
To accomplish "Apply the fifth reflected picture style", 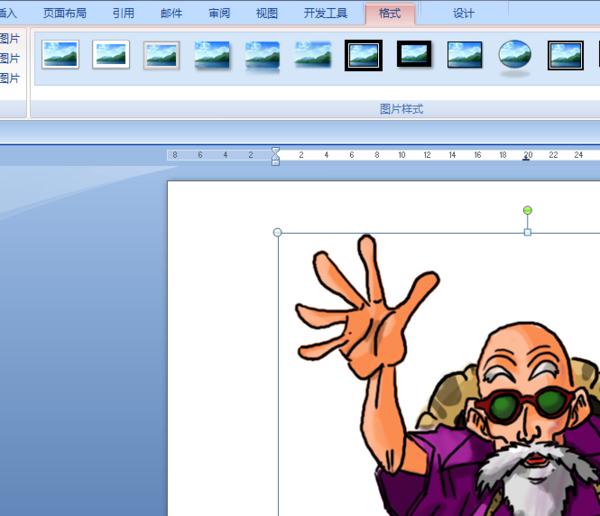I will [x=262, y=56].
